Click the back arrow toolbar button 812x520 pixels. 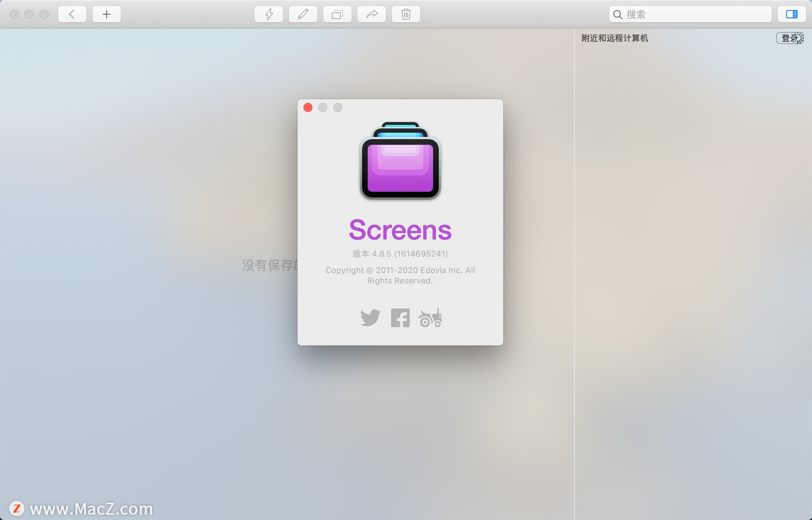(x=72, y=14)
